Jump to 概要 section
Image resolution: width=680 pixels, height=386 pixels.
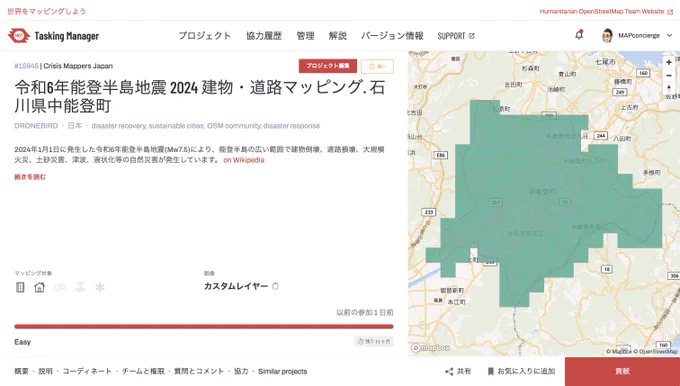pos(21,371)
